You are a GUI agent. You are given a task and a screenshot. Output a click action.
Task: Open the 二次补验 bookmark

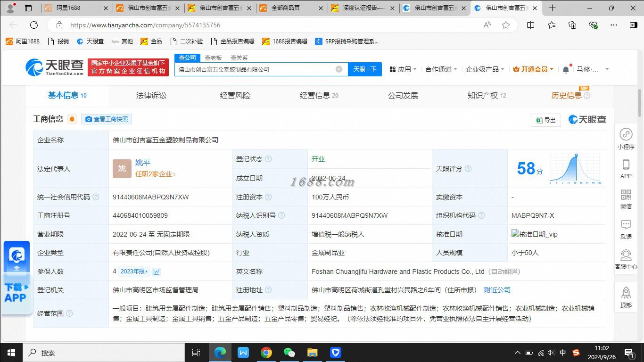[x=186, y=41]
